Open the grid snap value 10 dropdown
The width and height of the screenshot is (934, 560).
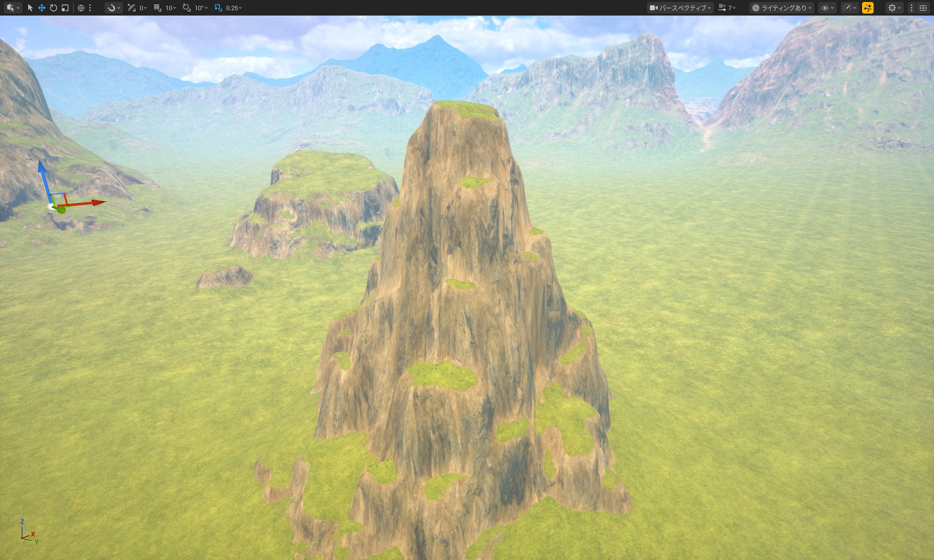[168, 8]
